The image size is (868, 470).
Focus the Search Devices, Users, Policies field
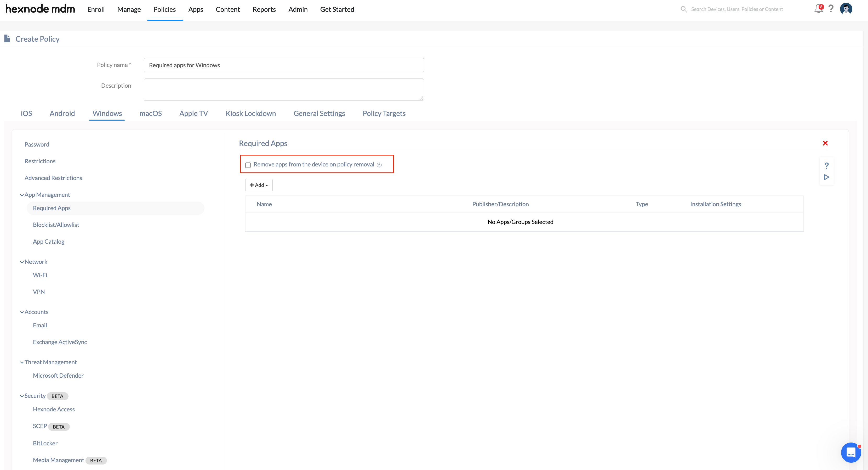point(737,9)
